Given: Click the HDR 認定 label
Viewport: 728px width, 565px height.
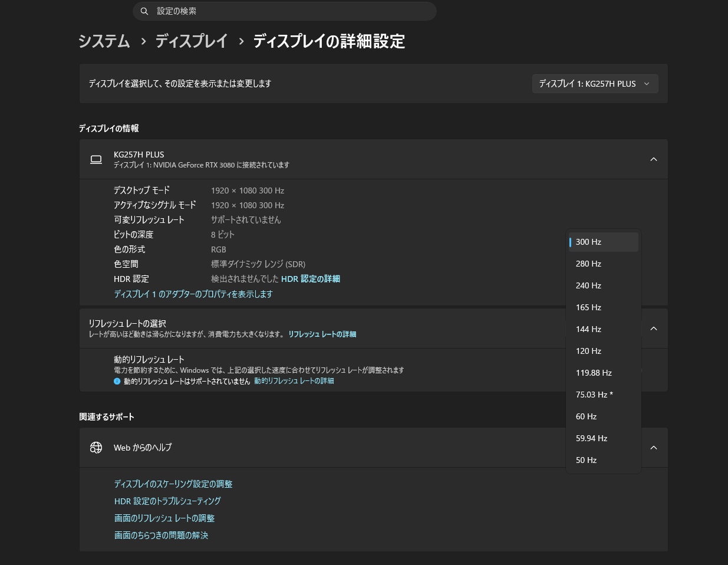Looking at the screenshot, I should click(x=131, y=279).
